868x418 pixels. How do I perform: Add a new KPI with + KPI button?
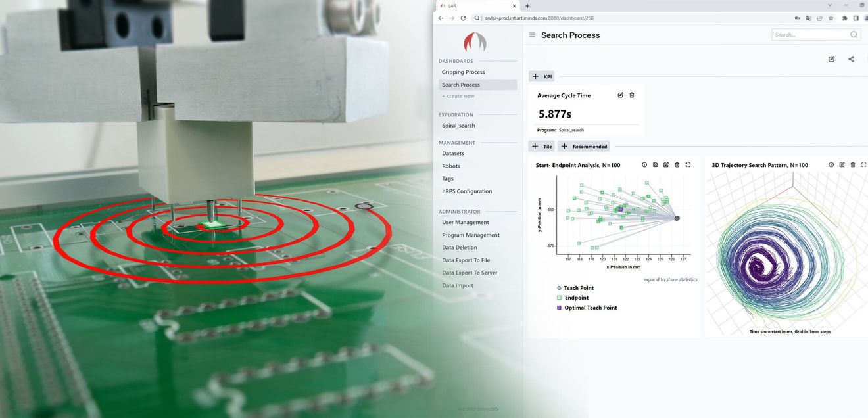pos(542,77)
